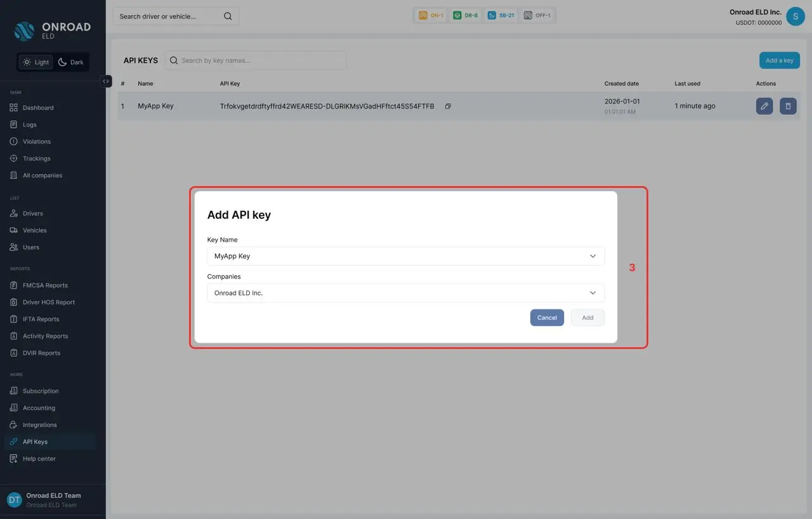Click the Add button in dialog
Viewport: 812px width, 519px height.
[x=587, y=318]
